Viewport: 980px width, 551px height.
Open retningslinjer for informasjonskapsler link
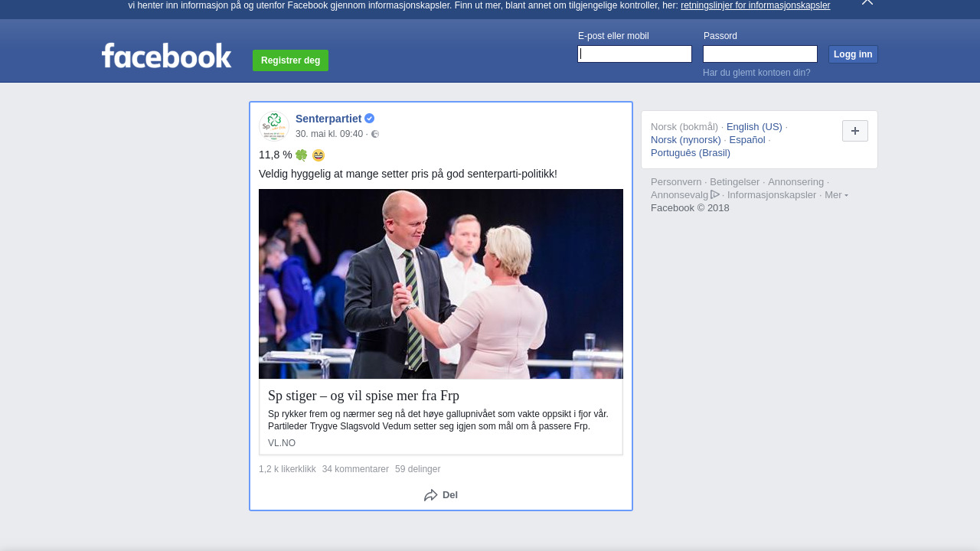pyautogui.click(x=755, y=5)
